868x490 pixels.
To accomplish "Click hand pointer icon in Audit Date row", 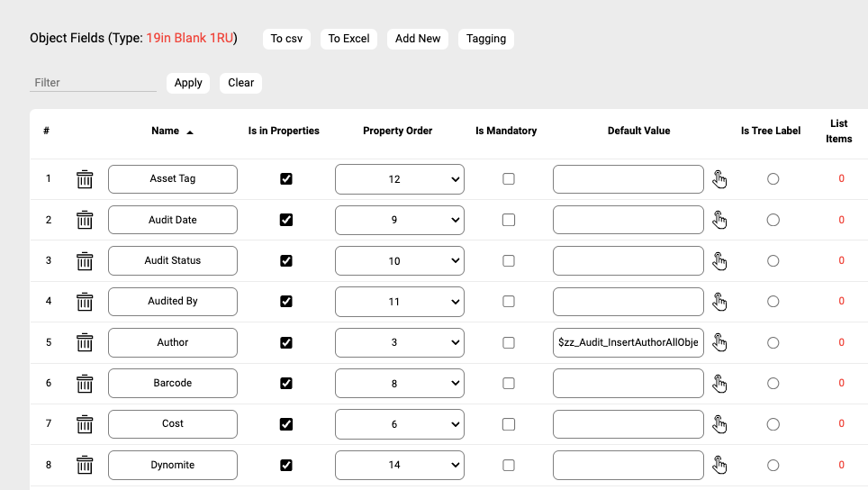I will pyautogui.click(x=719, y=220).
